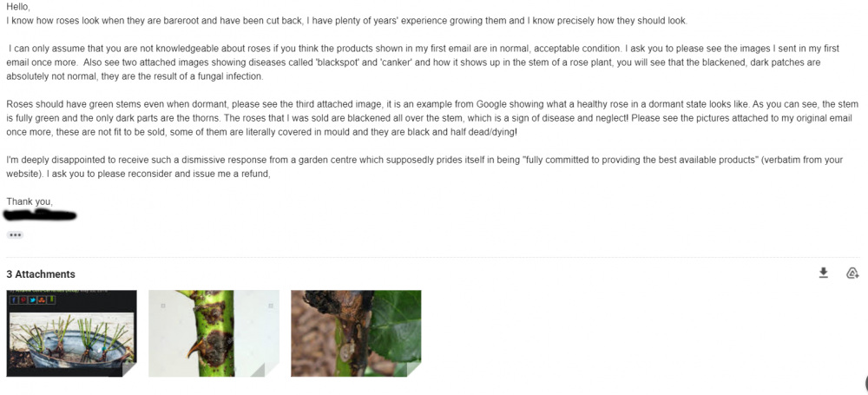Image resolution: width=868 pixels, height=395 pixels.
Task: Click orange share icon in first attachment
Action: pos(42,300)
